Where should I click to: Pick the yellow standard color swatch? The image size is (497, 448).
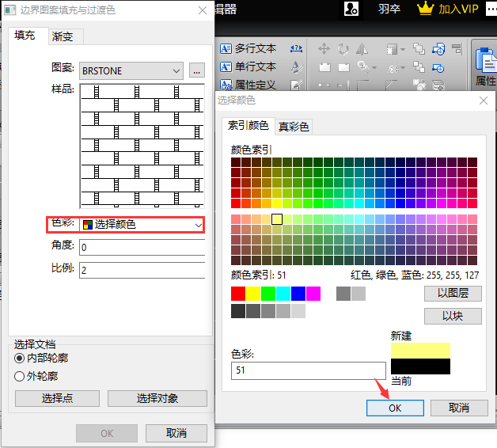click(253, 294)
